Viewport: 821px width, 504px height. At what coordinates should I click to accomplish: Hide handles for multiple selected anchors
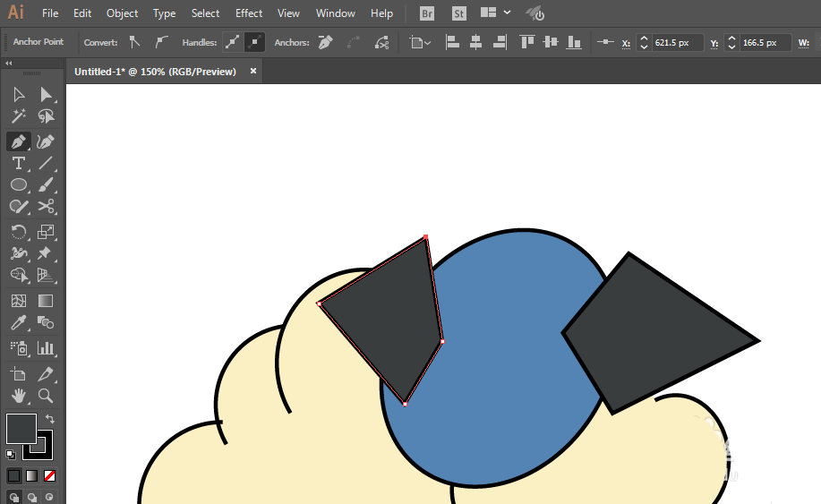pos(254,42)
